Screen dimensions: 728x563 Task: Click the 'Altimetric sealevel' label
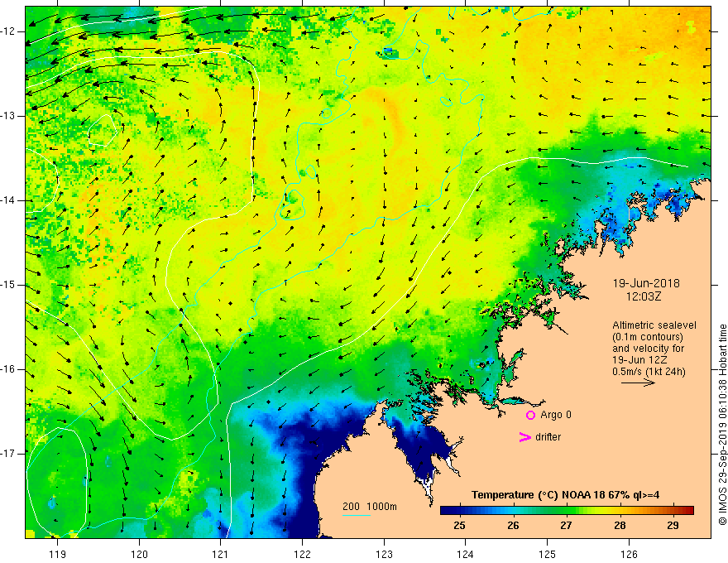click(x=654, y=325)
